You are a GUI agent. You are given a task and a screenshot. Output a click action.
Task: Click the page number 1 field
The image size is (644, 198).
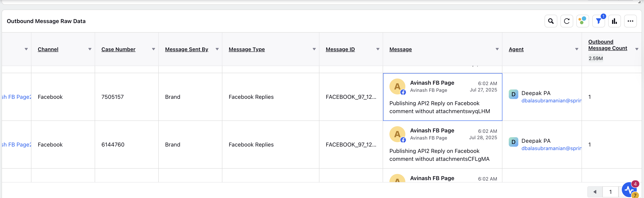point(610,192)
